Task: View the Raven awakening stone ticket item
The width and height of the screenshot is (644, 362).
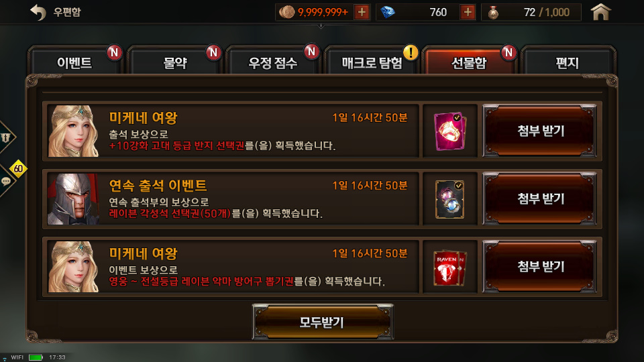Action: (449, 199)
